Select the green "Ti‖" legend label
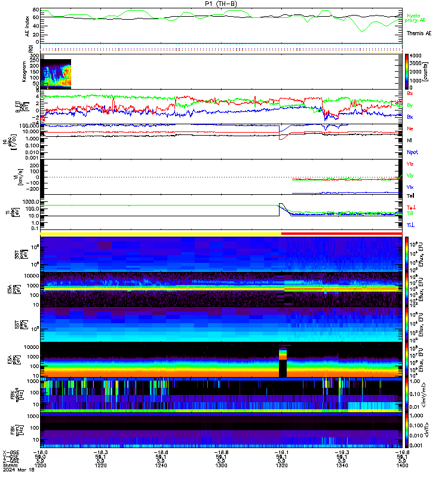The image size is (448, 478). [x=410, y=213]
